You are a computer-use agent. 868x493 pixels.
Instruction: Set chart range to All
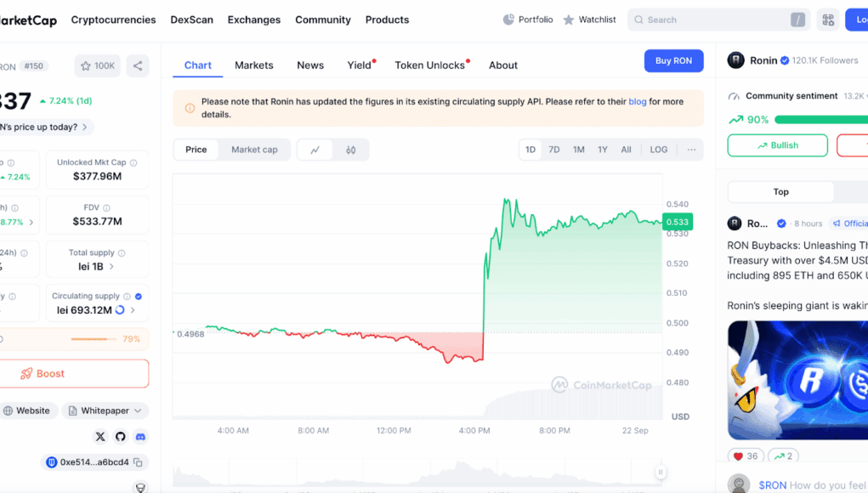coord(626,150)
